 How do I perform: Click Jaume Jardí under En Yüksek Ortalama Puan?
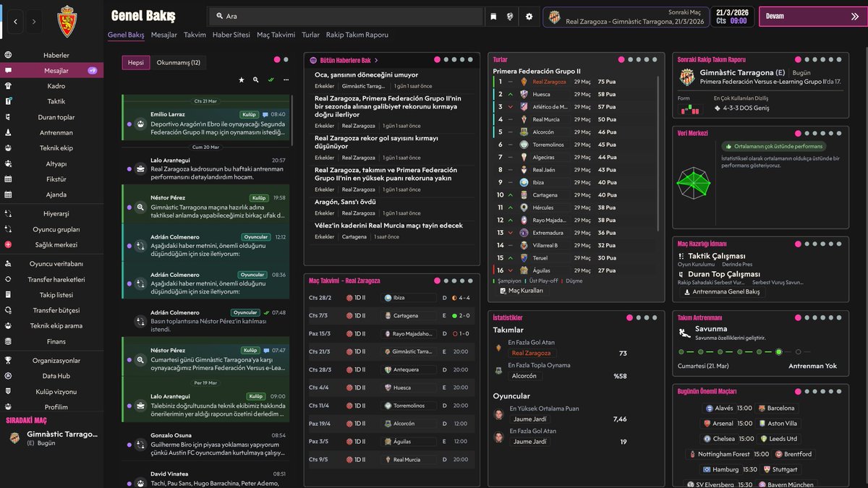point(530,419)
